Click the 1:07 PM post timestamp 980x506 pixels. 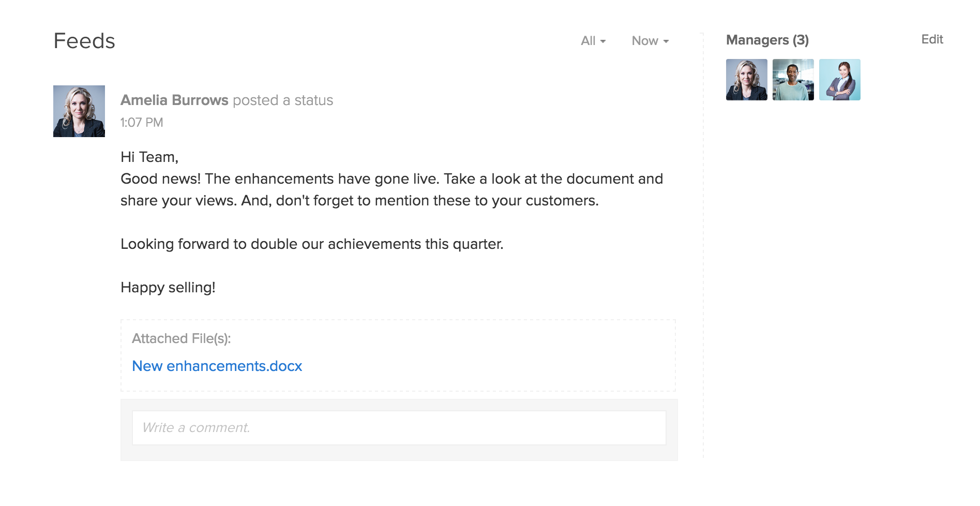coord(142,123)
